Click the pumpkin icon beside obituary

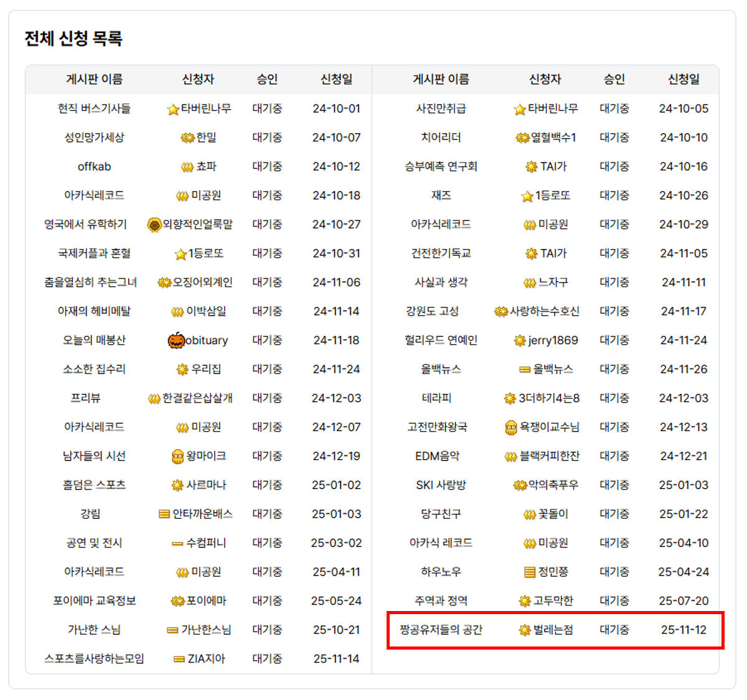(176, 340)
